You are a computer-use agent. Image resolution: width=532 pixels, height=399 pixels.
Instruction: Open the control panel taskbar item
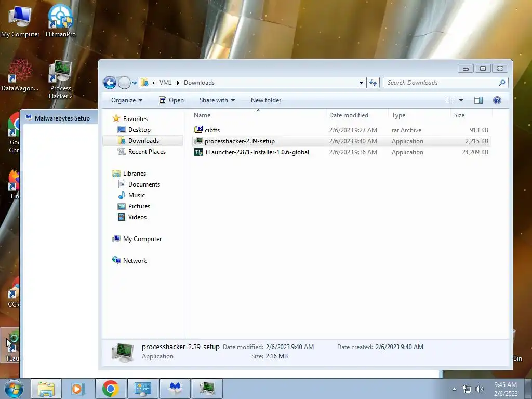(142, 389)
